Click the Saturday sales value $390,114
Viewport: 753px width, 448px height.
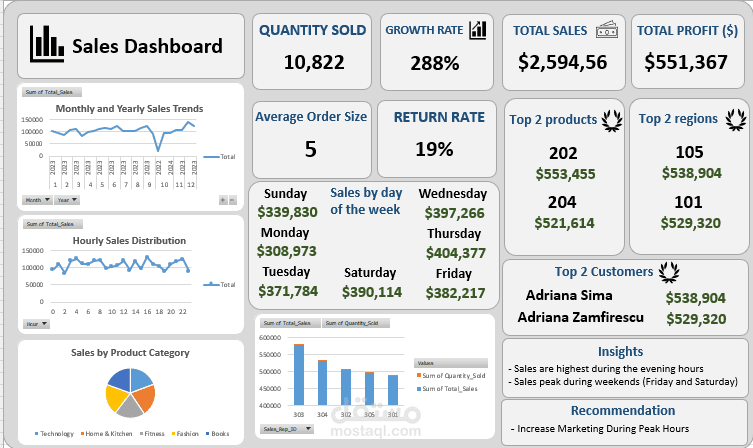[x=372, y=291]
